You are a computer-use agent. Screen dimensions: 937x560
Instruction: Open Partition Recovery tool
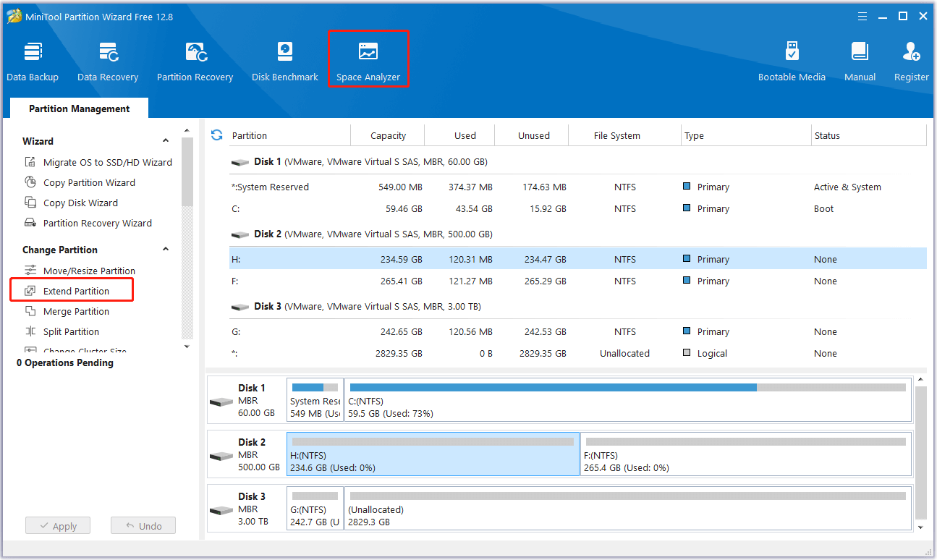point(195,61)
